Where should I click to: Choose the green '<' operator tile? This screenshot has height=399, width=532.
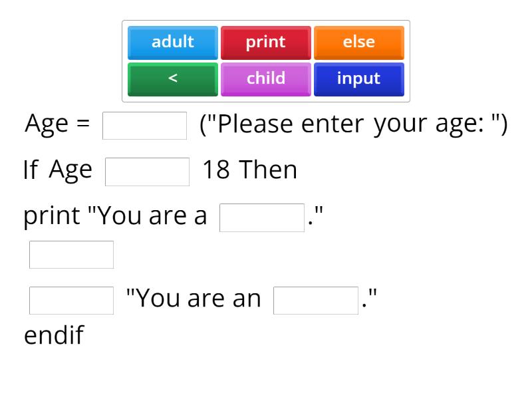tap(173, 79)
